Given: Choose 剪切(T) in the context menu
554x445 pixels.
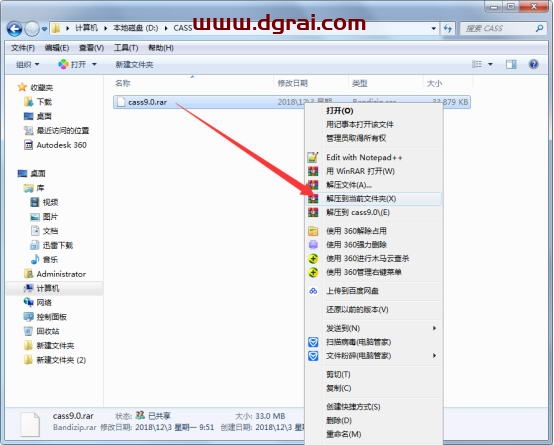Looking at the screenshot, I should coord(374,374).
